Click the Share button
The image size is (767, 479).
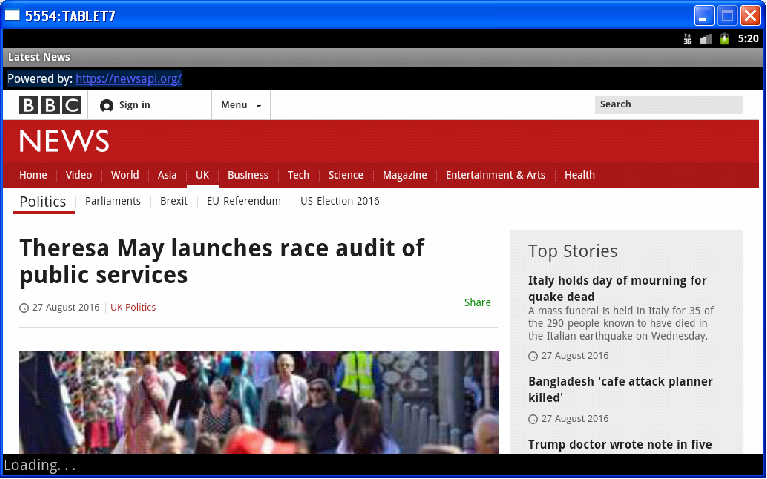(477, 302)
